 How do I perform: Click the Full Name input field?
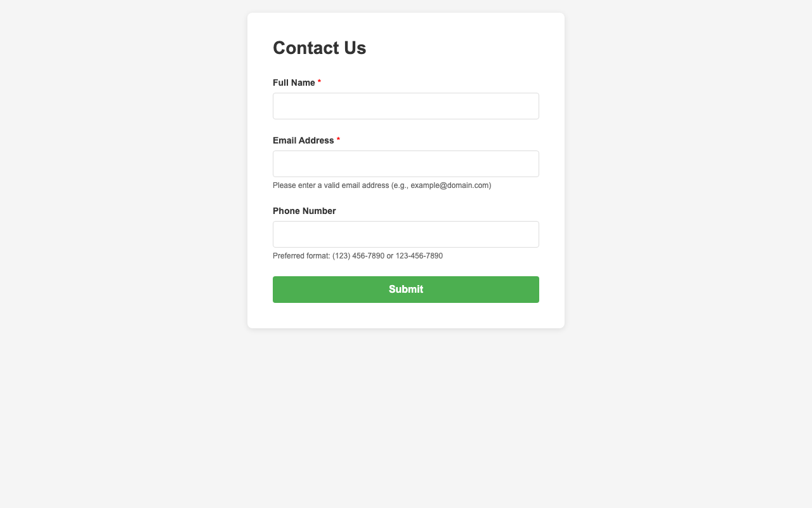coord(405,105)
